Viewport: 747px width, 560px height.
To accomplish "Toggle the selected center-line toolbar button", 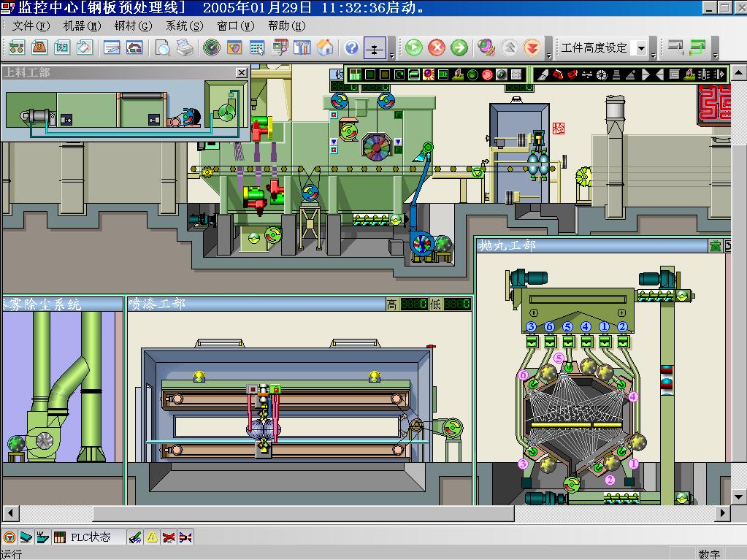I will point(375,48).
